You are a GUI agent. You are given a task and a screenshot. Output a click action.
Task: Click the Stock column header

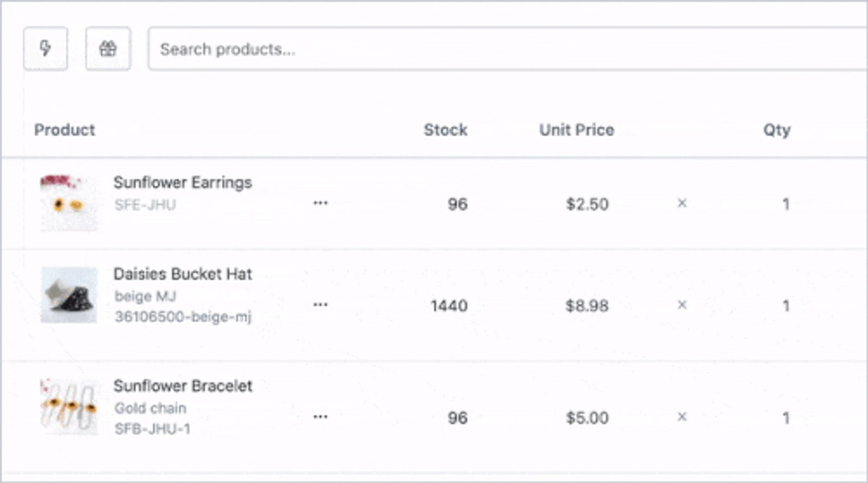tap(445, 130)
